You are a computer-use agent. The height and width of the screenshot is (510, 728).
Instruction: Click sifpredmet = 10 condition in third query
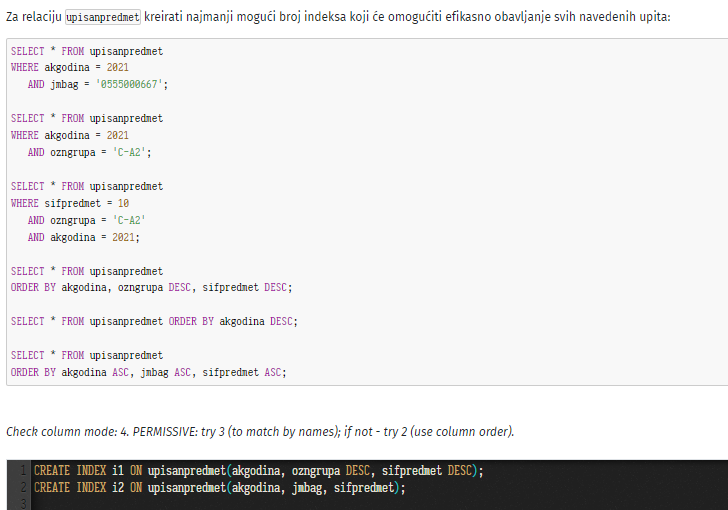[86, 203]
